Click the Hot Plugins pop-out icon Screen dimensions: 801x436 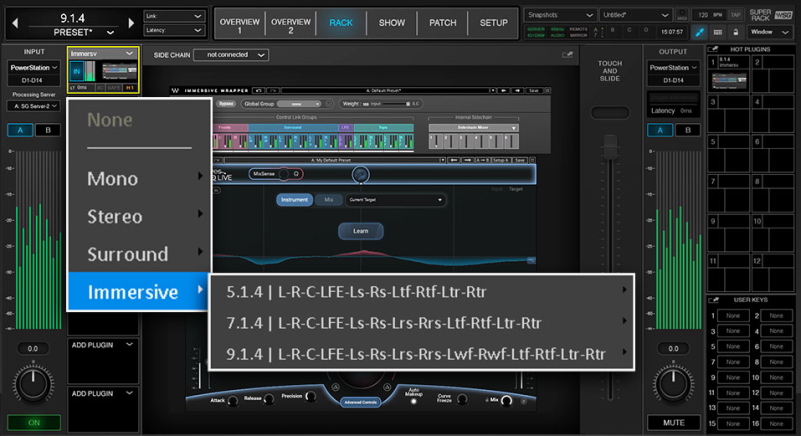(714, 49)
